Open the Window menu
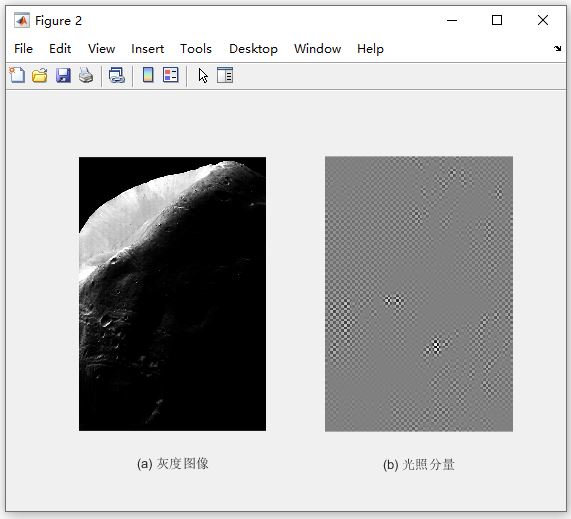 (x=318, y=49)
